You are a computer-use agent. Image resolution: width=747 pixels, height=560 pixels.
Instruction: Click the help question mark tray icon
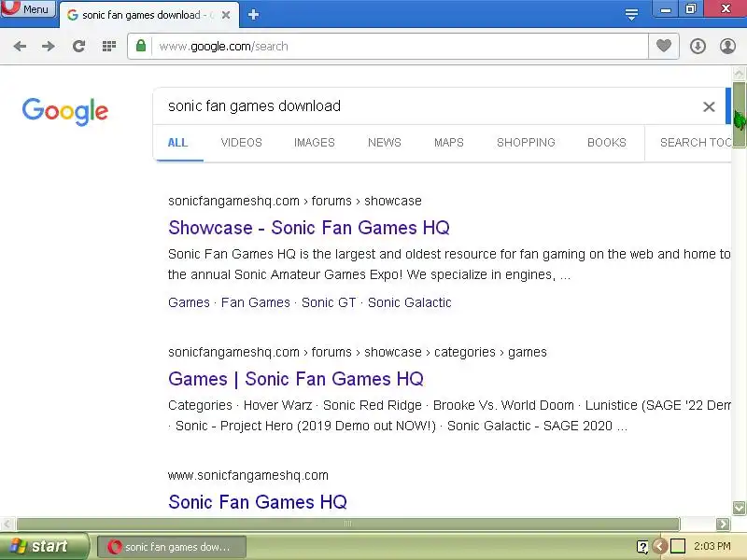642,547
